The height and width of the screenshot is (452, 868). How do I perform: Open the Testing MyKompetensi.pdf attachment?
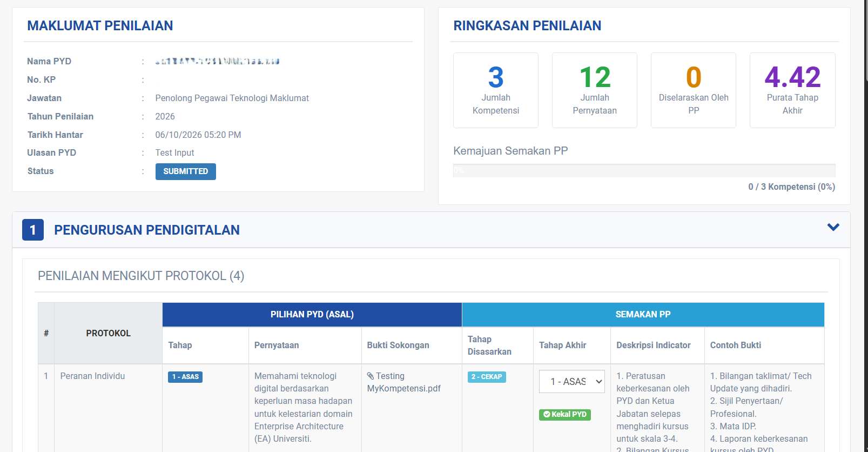click(403, 382)
